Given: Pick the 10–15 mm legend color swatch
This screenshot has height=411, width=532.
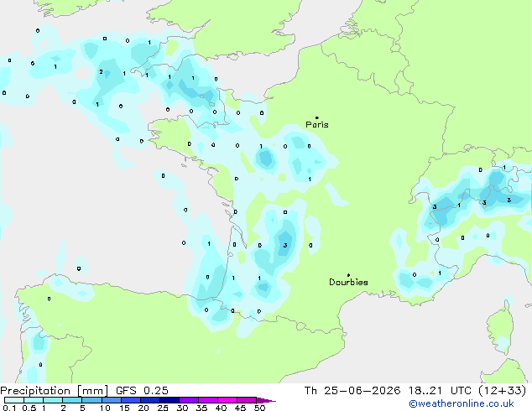Looking at the screenshot, I should (112, 400).
